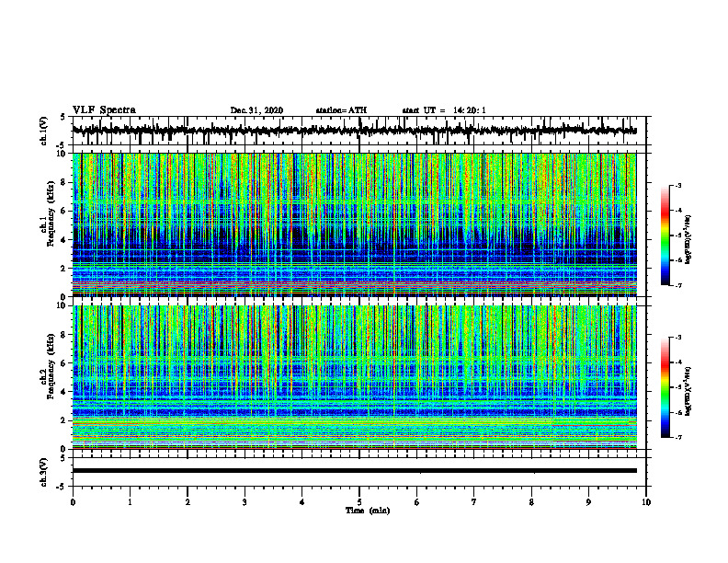Click the ch.2 spectrogram color scale bar
This screenshot has width=728, height=563.
(x=665, y=387)
